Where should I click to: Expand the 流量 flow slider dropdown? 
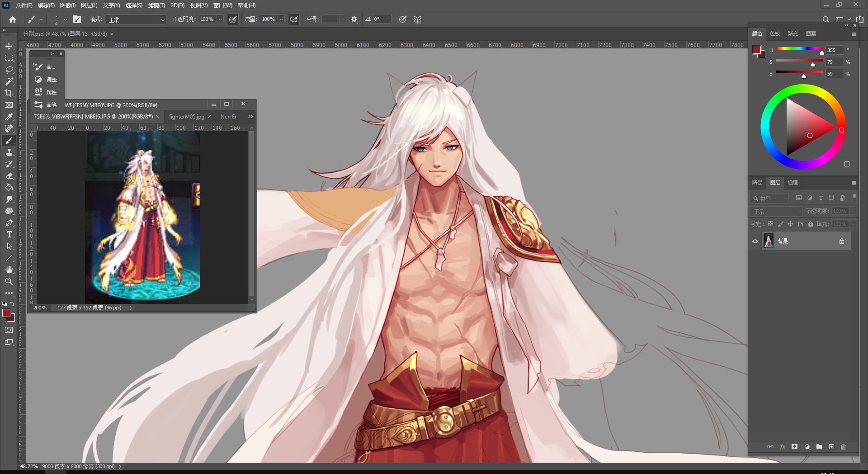click(x=281, y=19)
